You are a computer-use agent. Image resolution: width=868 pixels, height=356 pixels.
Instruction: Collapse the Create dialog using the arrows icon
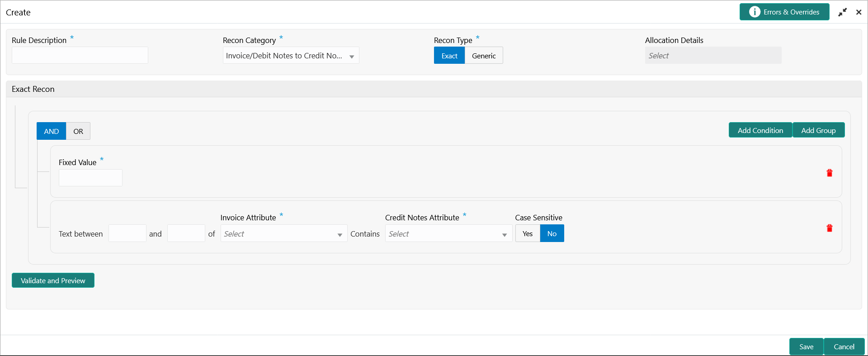pos(843,12)
